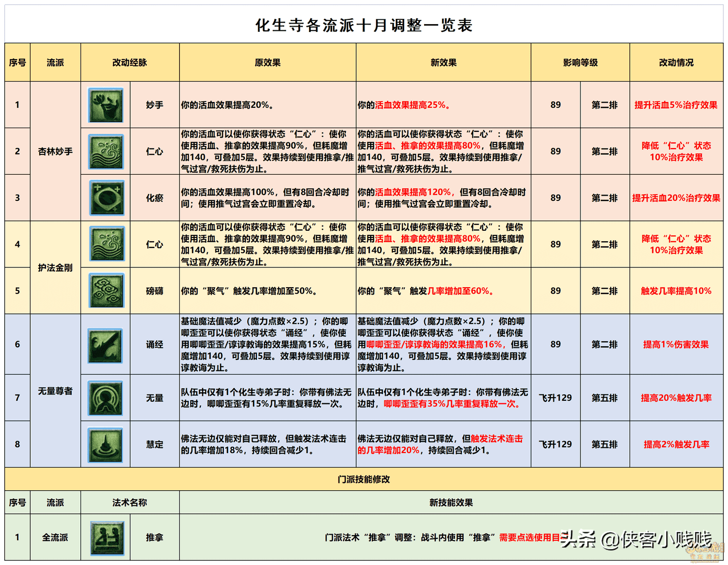The image size is (728, 565).
Task: Select the 慧定 old effect with 18%
Action: pyautogui.click(x=264, y=444)
